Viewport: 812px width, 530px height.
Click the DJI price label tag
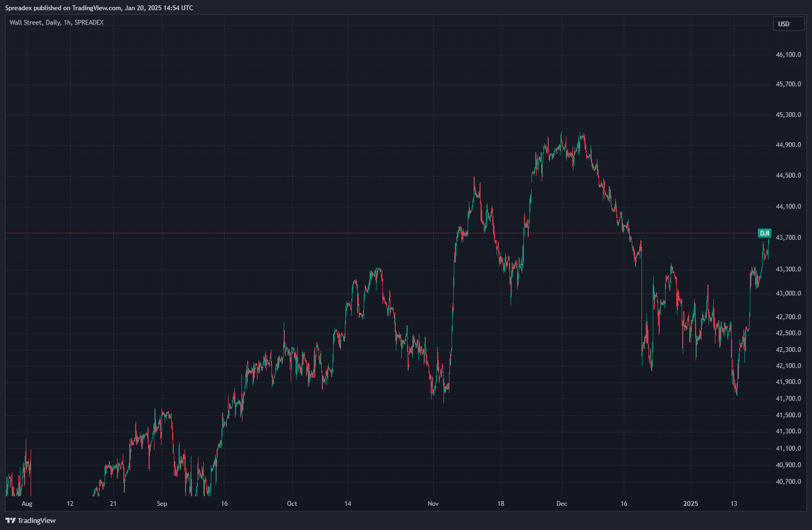764,233
